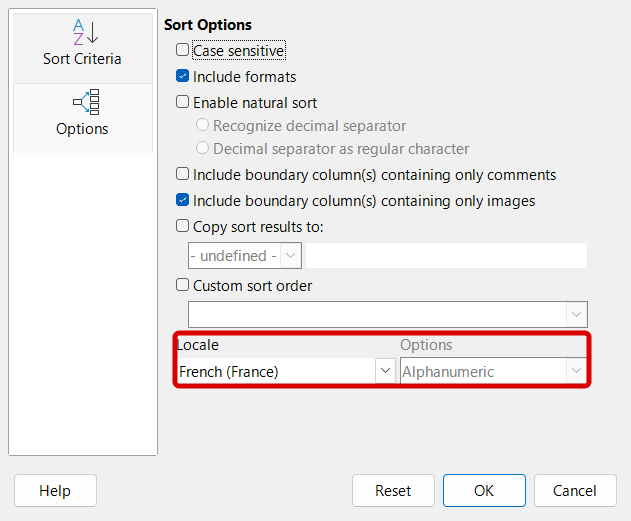Enable Copy sort results to checkbox

182,227
